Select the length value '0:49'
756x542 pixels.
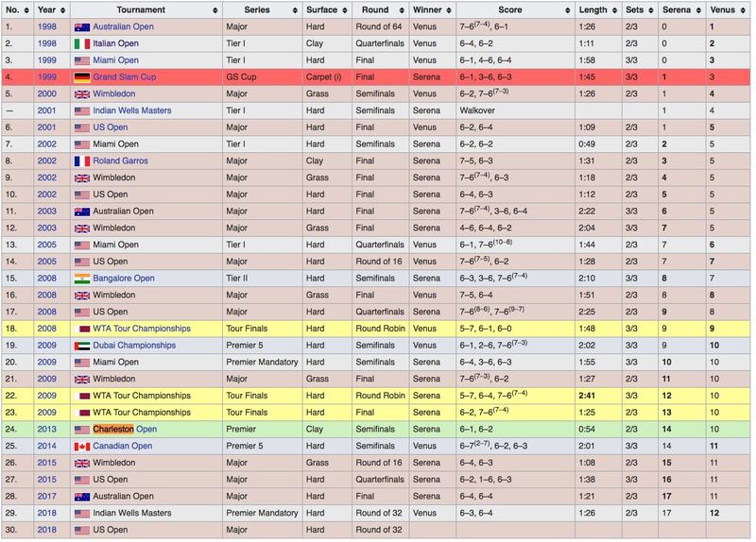tap(587, 144)
